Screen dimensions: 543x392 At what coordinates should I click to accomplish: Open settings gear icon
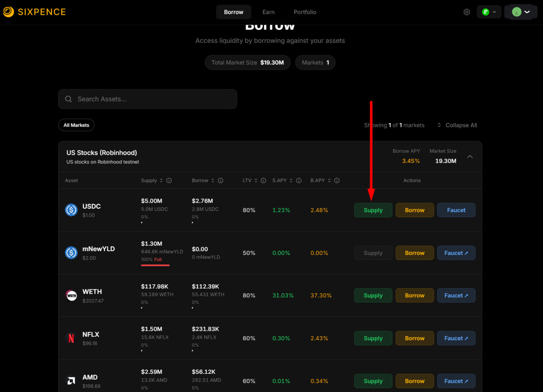pos(467,12)
